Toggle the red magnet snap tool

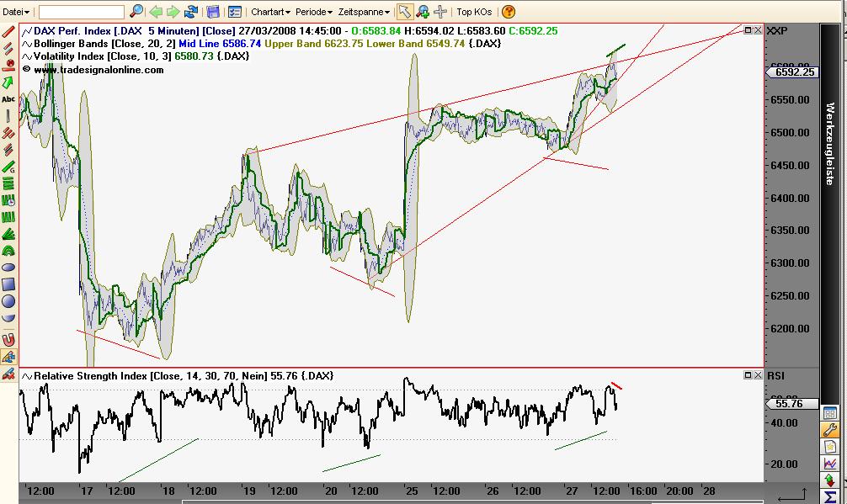tap(8, 339)
